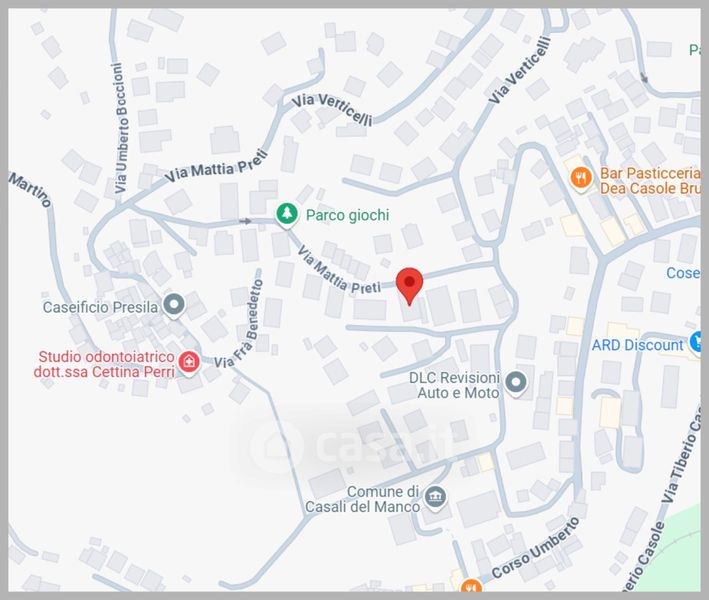Select the green Parco giochi tree icon
The image size is (709, 600).
287,214
